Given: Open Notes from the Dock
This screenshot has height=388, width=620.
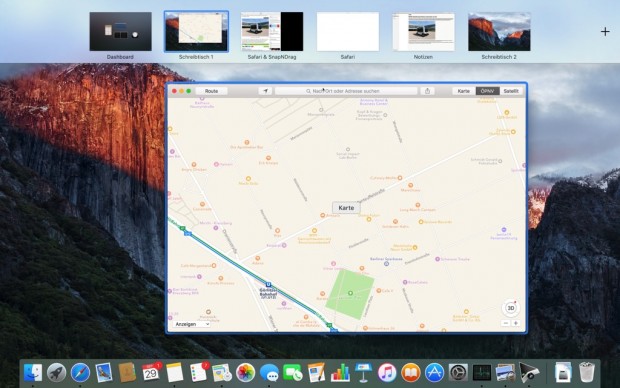Looking at the screenshot, I should (175, 373).
